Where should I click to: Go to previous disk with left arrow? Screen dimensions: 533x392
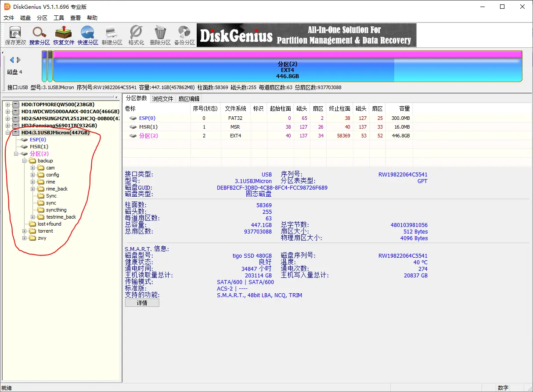[12, 60]
